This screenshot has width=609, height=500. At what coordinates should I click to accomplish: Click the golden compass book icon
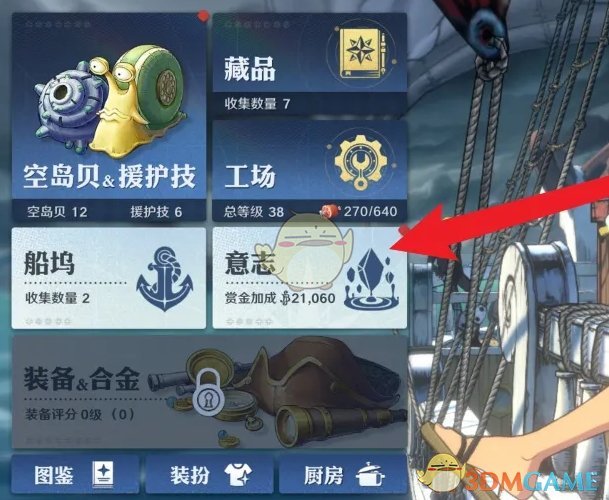point(362,53)
